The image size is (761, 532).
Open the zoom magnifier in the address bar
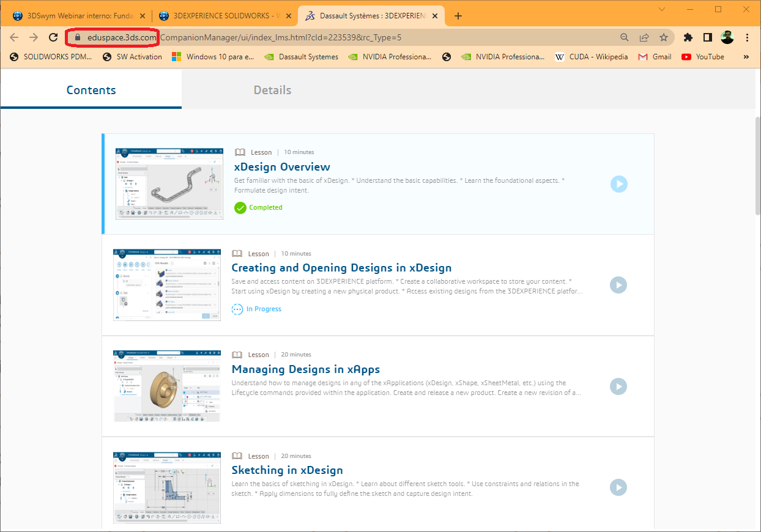[x=625, y=37]
